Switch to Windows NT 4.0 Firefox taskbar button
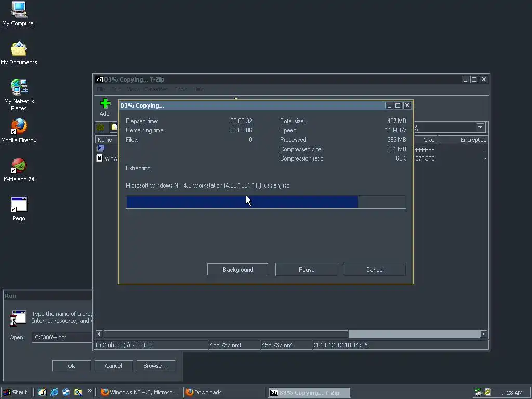The width and height of the screenshot is (532, 399). click(x=140, y=392)
